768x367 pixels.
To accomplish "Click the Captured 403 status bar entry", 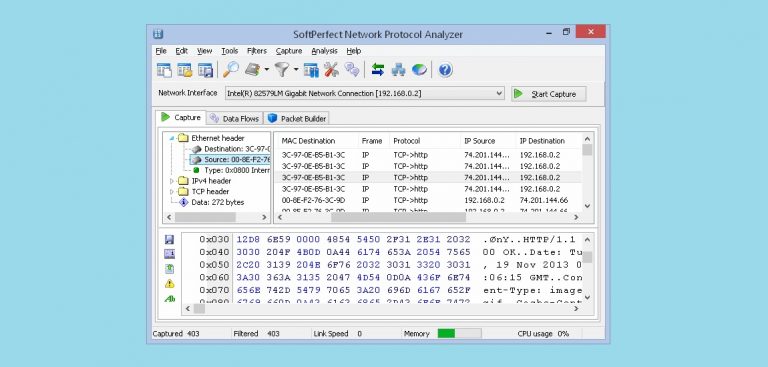I will pos(176,334).
